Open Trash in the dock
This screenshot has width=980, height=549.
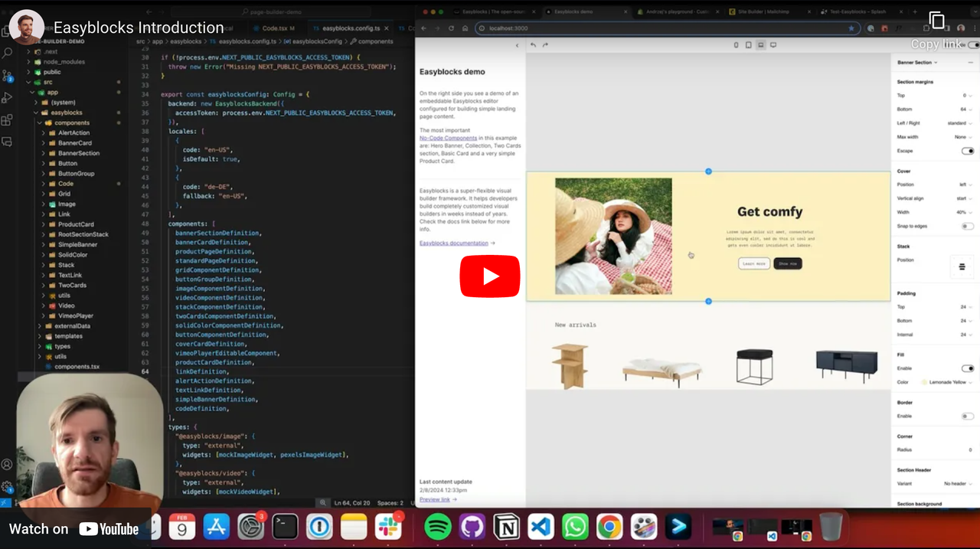831,527
